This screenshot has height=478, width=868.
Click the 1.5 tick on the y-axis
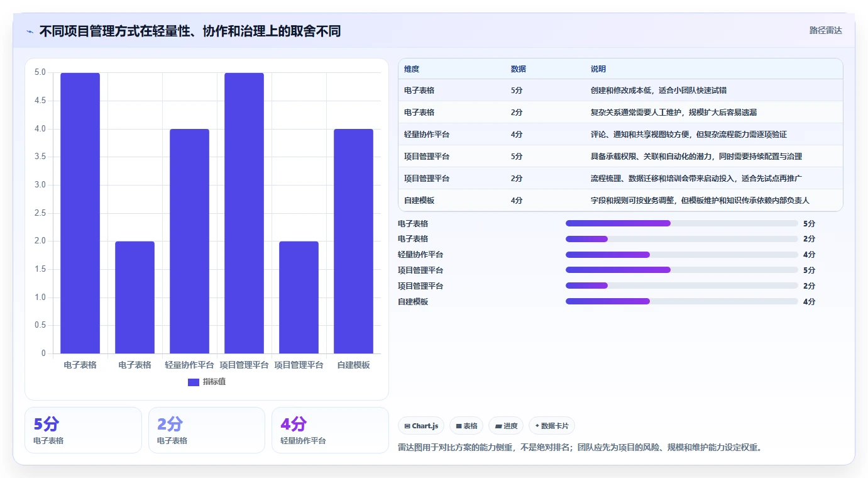click(40, 269)
